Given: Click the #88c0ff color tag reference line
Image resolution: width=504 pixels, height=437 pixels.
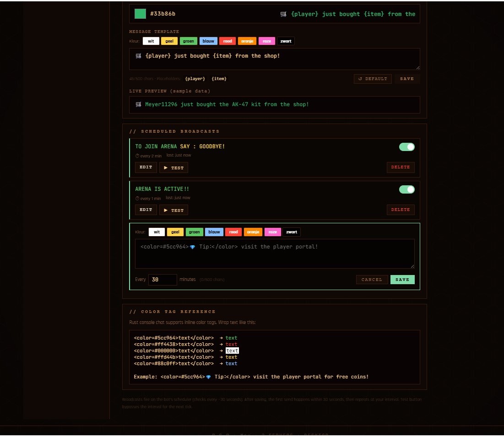Looking at the screenshot, I should tap(185, 363).
